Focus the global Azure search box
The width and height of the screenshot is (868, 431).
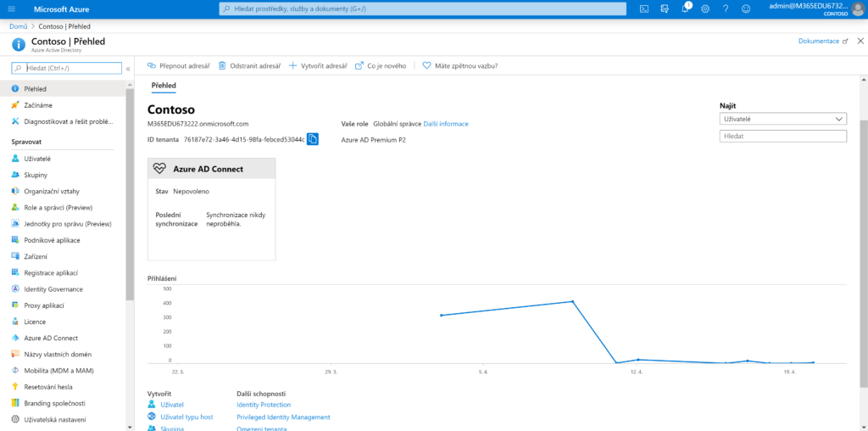pyautogui.click(x=422, y=8)
